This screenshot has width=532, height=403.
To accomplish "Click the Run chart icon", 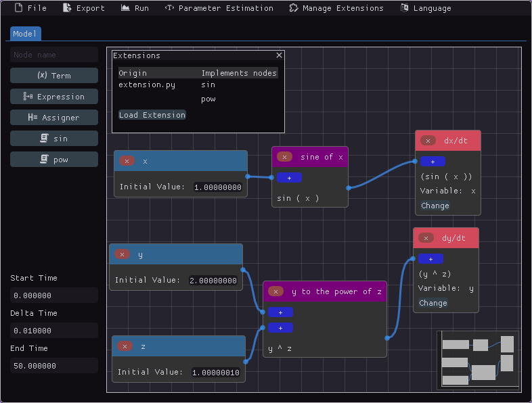I will 125,7.
